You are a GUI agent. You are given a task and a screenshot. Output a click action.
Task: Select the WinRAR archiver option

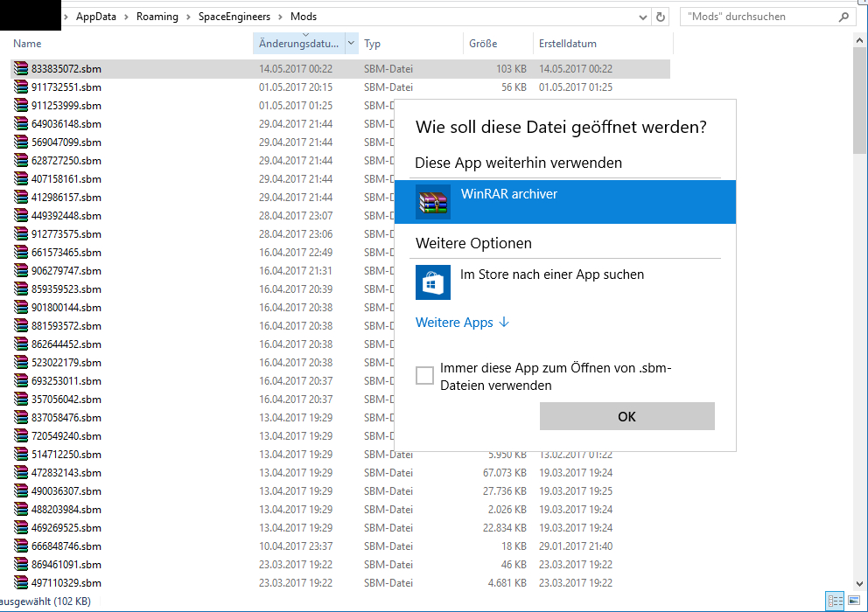[564, 202]
